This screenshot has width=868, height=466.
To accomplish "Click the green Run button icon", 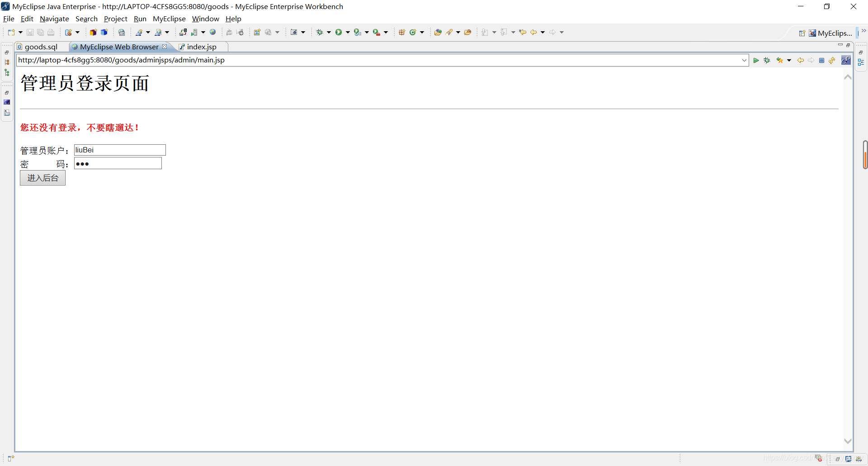I will pos(338,32).
